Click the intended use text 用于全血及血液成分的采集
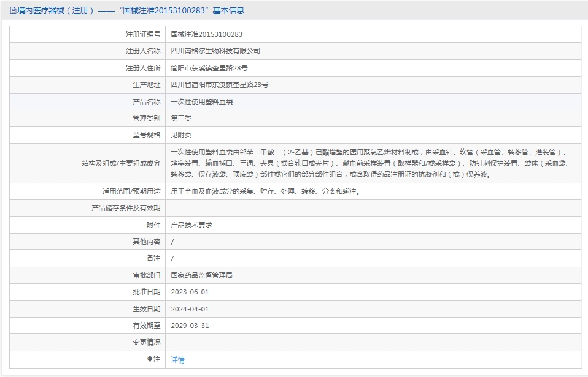 click(x=265, y=191)
